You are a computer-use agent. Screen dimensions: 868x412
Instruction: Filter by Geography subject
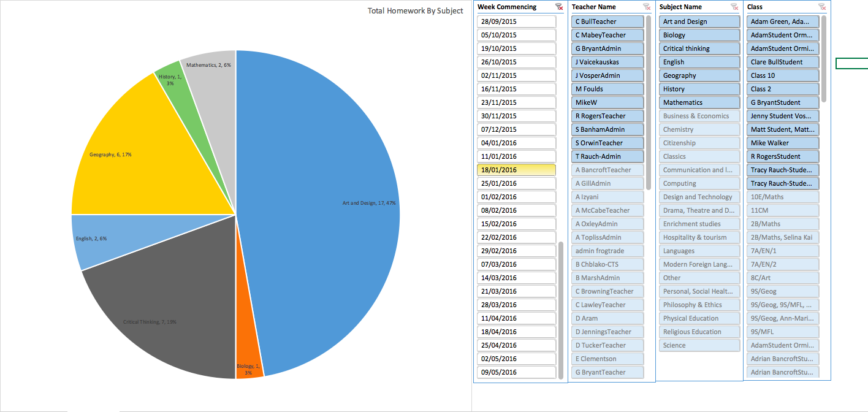[x=699, y=75]
